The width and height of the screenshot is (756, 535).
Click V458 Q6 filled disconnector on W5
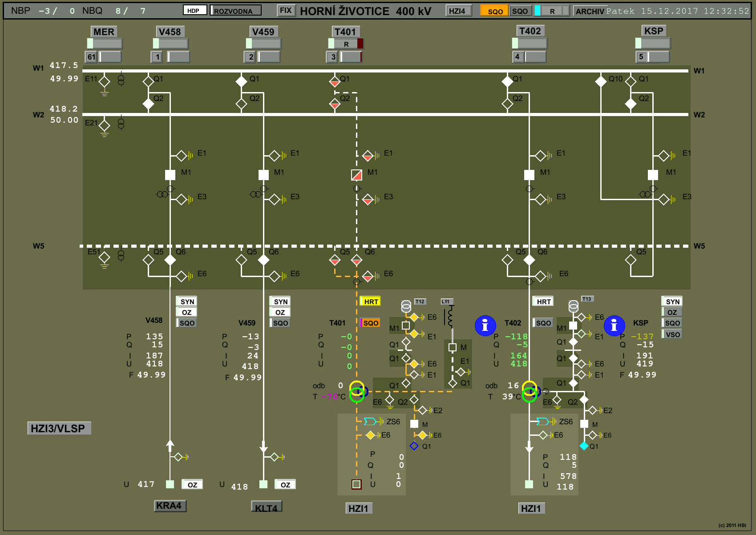click(x=170, y=260)
